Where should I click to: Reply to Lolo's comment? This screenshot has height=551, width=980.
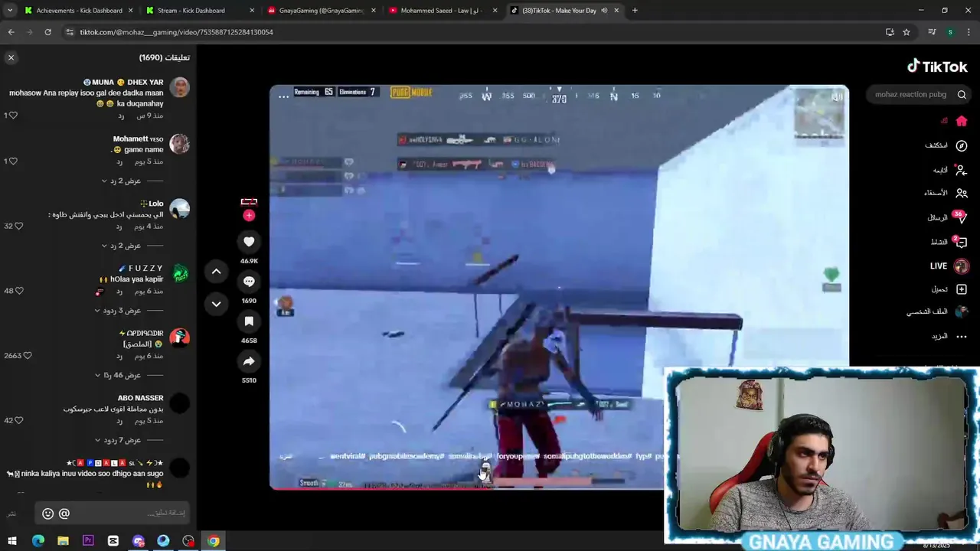click(x=119, y=227)
